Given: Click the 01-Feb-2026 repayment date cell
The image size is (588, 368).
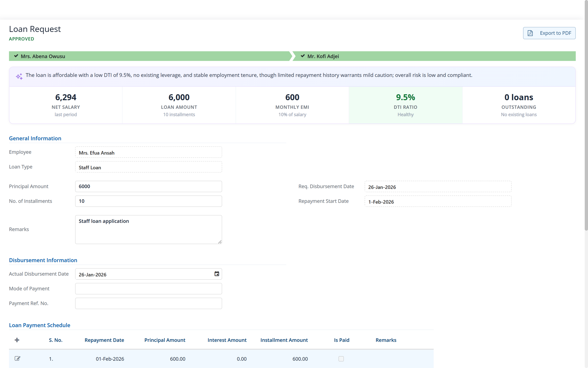Looking at the screenshot, I should point(110,359).
